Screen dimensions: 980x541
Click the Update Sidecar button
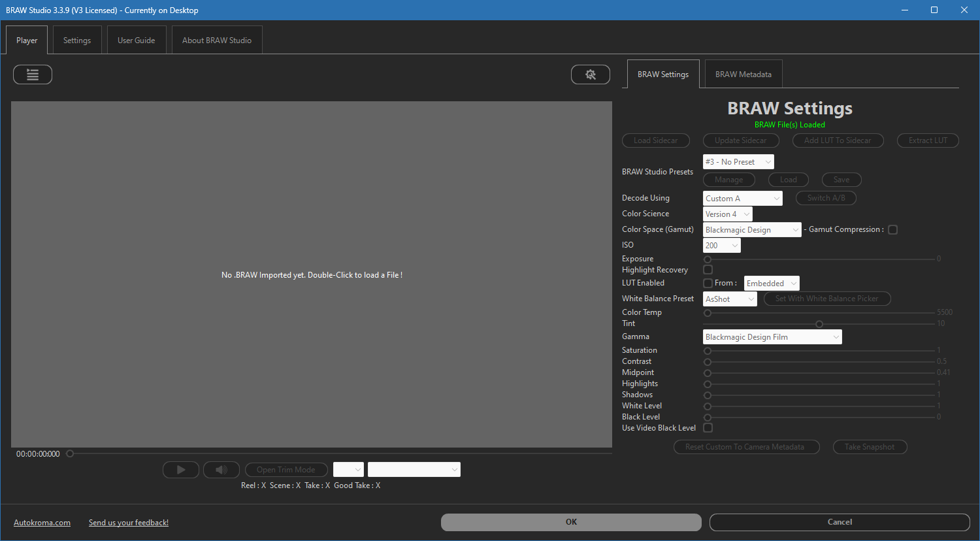tap(741, 140)
